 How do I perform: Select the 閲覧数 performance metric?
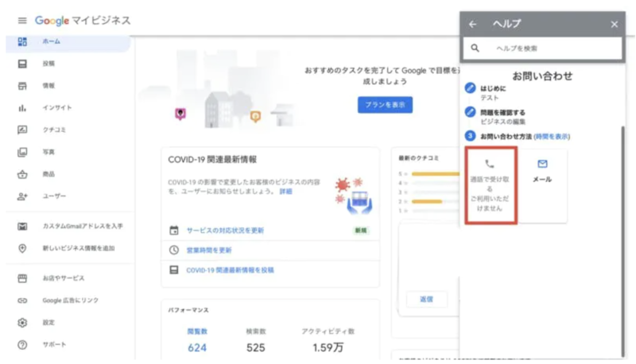point(197,331)
